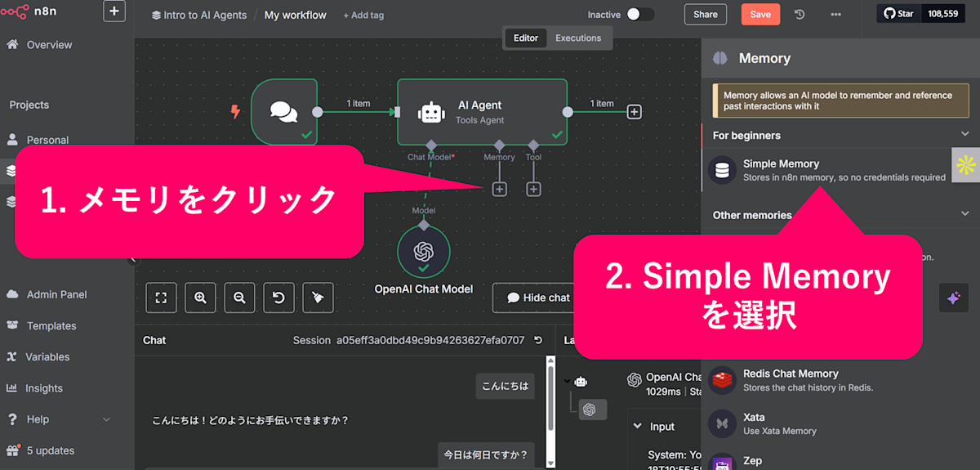Select the AI Agent node
This screenshot has width=980, height=470.
click(x=482, y=112)
